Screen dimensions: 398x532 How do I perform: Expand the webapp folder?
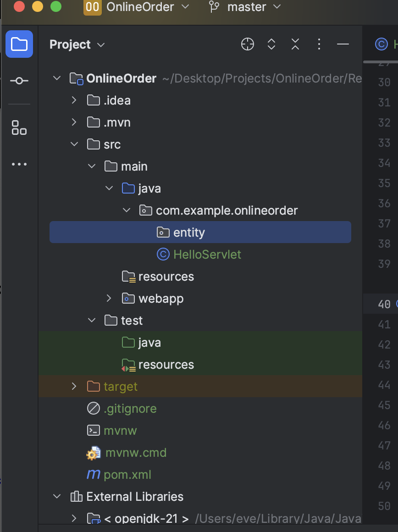[109, 298]
